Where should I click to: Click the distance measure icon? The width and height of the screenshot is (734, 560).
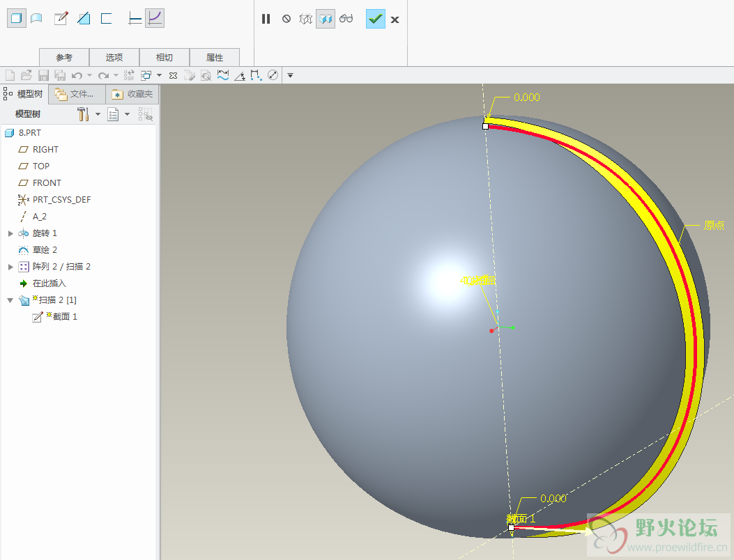click(x=256, y=75)
